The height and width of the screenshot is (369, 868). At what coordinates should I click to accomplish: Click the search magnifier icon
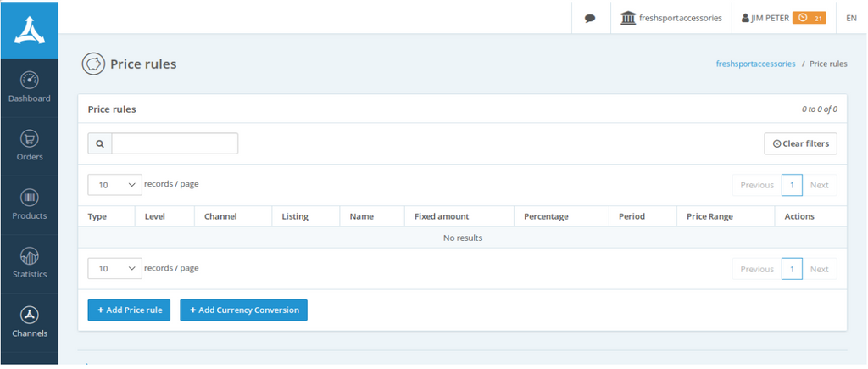[100, 144]
